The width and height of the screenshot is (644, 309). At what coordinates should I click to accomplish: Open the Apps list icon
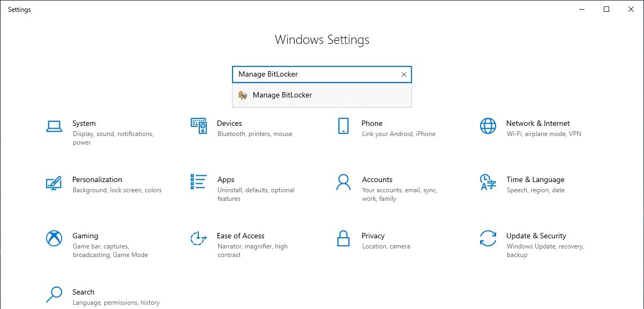pyautogui.click(x=199, y=182)
